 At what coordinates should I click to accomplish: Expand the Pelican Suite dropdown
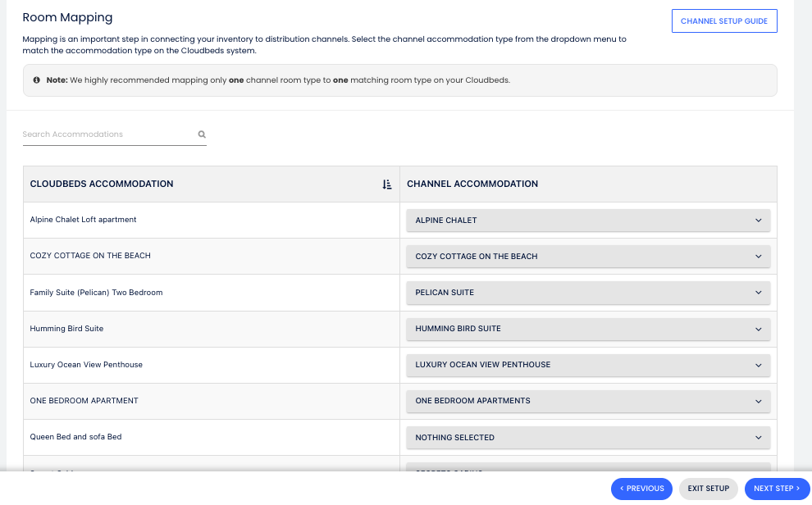588,293
